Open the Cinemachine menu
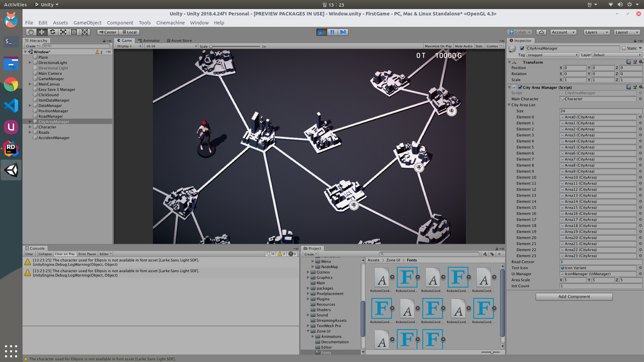 click(170, 22)
